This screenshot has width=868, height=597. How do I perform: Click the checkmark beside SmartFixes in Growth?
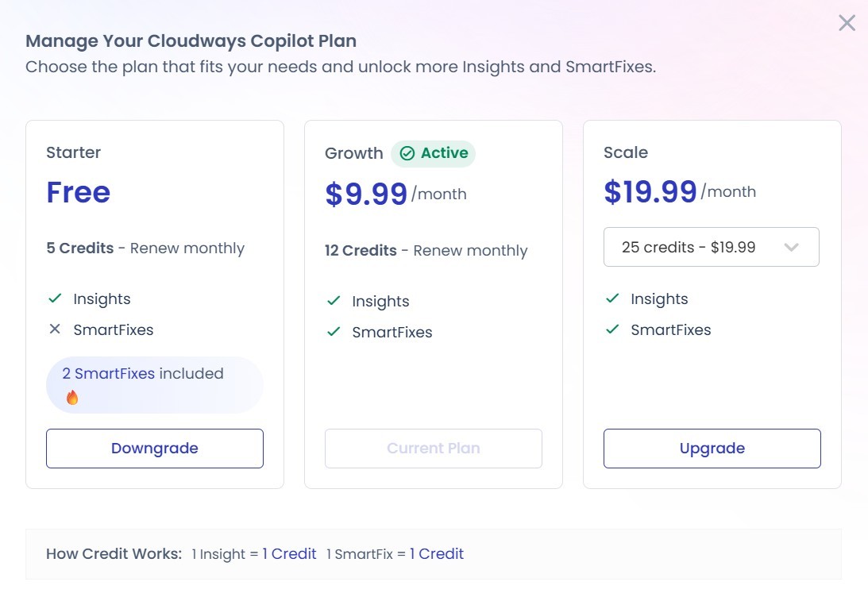pyautogui.click(x=333, y=332)
